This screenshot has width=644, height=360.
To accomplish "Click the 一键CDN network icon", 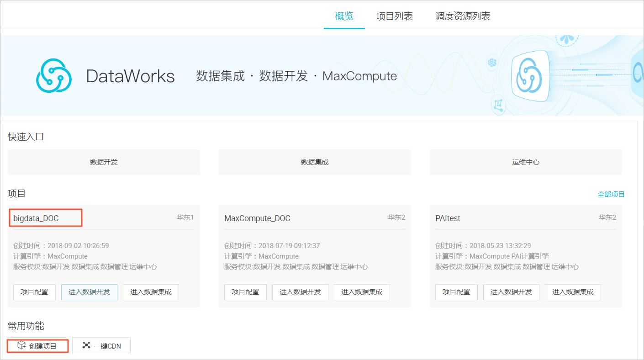I will pos(86,345).
